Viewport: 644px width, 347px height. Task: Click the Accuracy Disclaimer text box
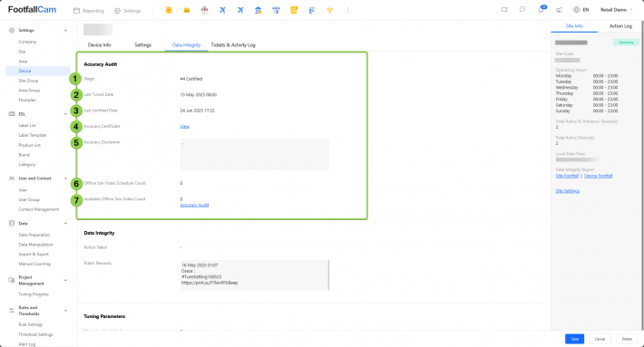[x=255, y=155]
